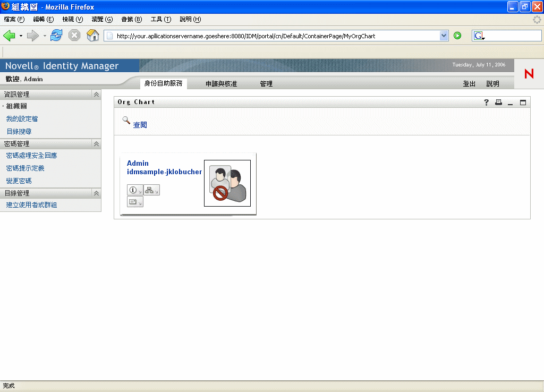Click the Tuesday, July 11, 2006 date text

coord(479,65)
